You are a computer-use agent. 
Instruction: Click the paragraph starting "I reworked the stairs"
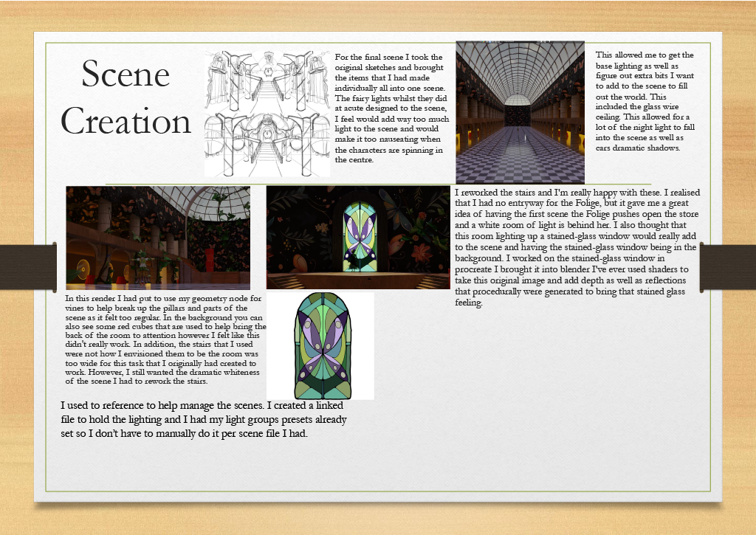tap(577, 247)
